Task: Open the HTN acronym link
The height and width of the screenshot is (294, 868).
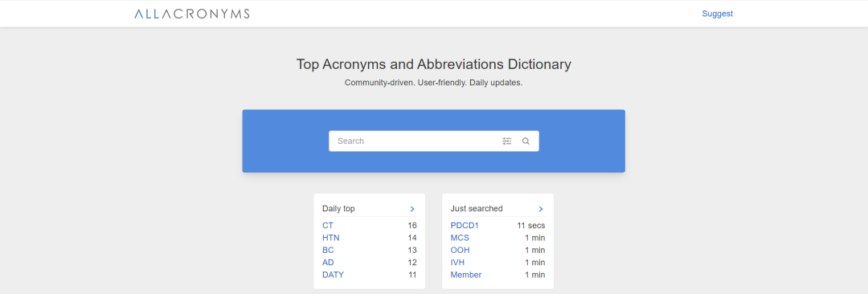Action: pos(331,238)
